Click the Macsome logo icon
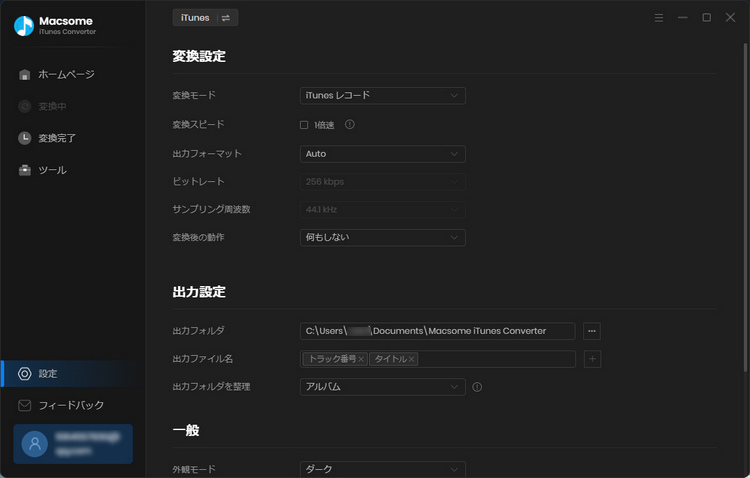The height and width of the screenshot is (478, 750). click(x=23, y=26)
